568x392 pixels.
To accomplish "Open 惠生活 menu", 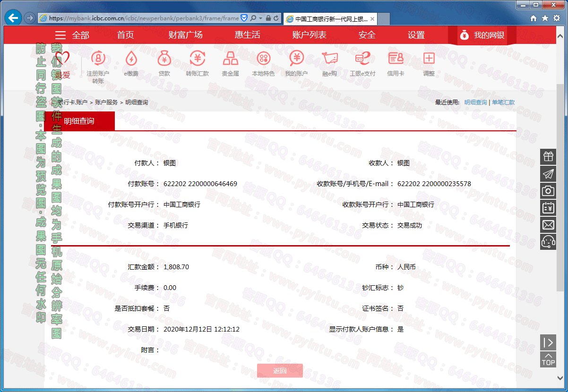I will 247,35.
